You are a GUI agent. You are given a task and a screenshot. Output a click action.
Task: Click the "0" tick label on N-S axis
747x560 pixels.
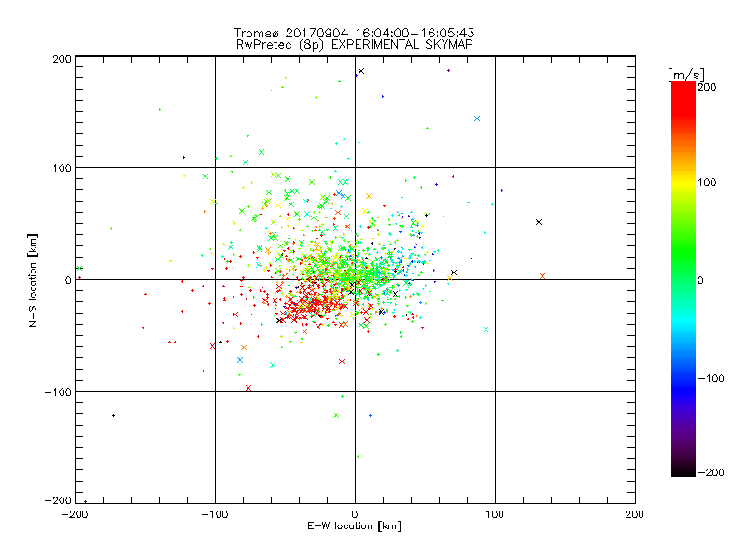point(68,280)
